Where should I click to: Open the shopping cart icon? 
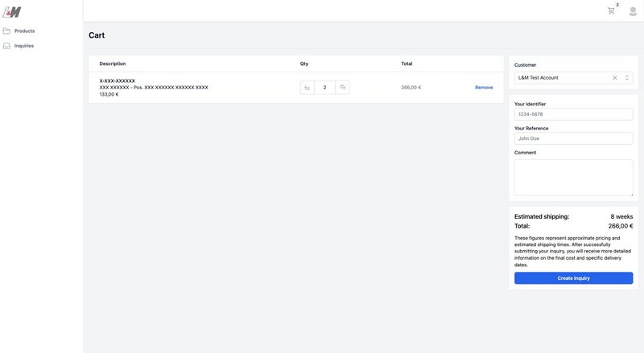(611, 11)
